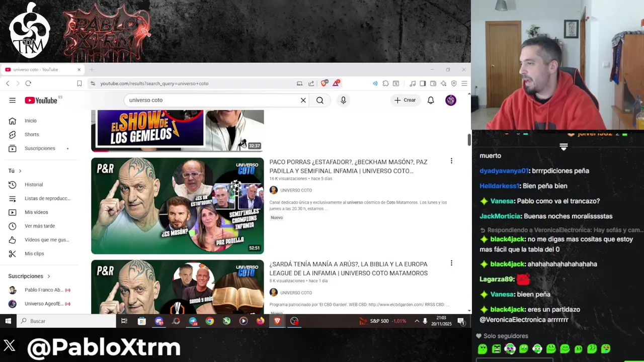Reload the page with the browser refresh icon
The width and height of the screenshot is (644, 362).
(28, 83)
